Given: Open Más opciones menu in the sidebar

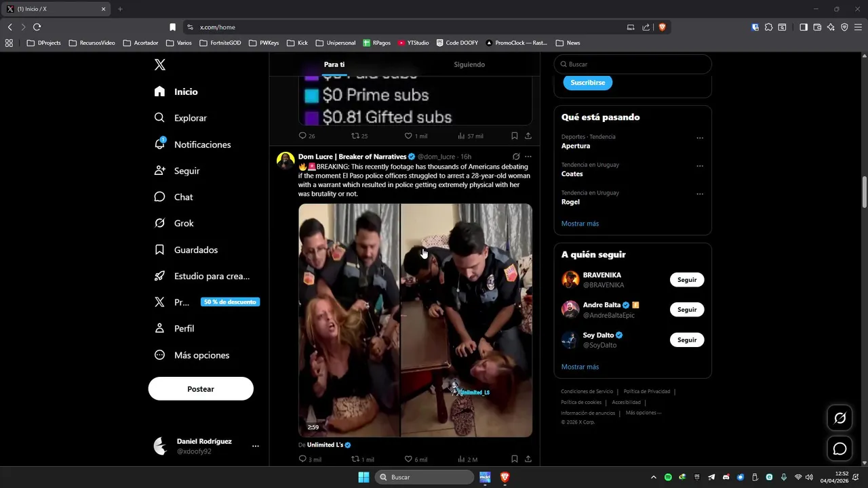Looking at the screenshot, I should tap(192, 355).
